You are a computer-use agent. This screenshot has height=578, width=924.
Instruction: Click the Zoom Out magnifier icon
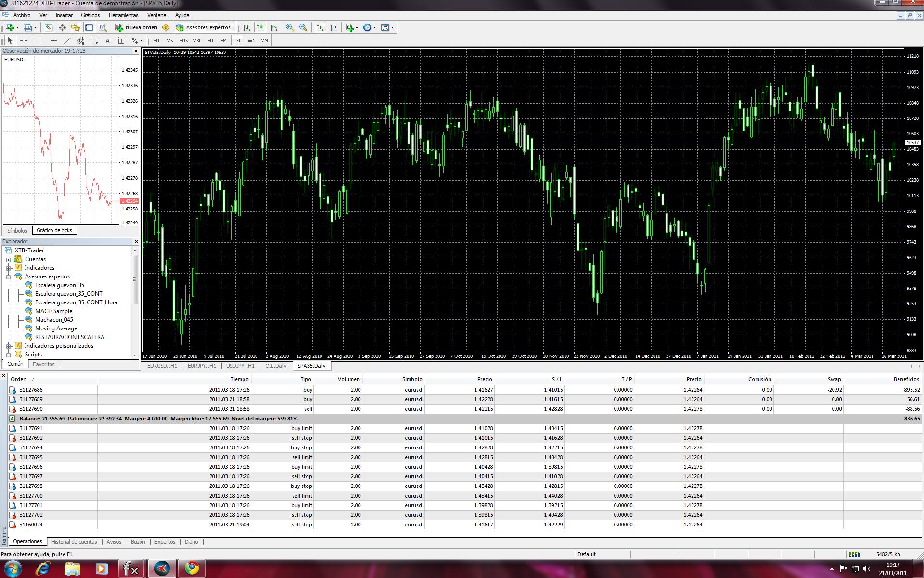pyautogui.click(x=303, y=27)
